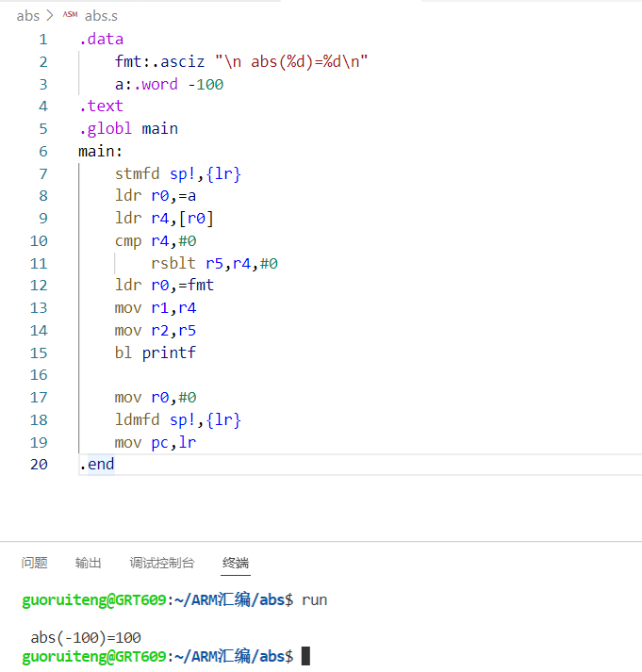Image resolution: width=642 pixels, height=672 pixels.
Task: Click 'ldr r0,=a' on line 8
Action: [156, 196]
